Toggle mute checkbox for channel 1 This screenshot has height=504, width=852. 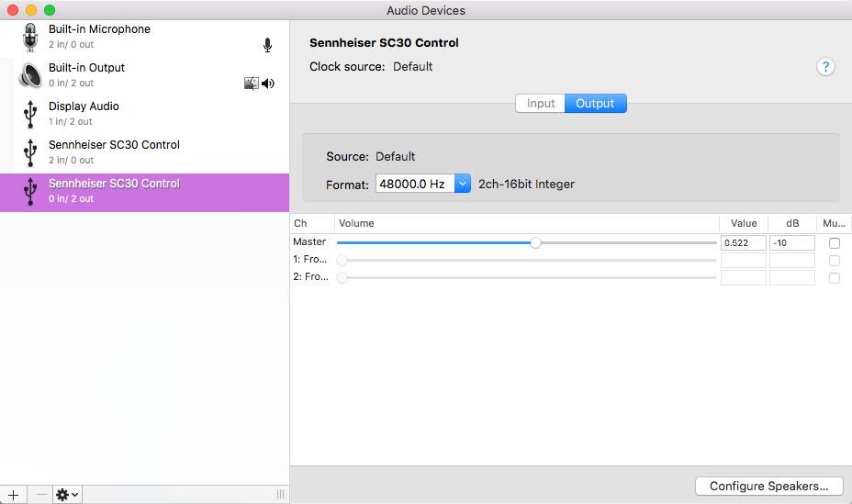click(834, 261)
